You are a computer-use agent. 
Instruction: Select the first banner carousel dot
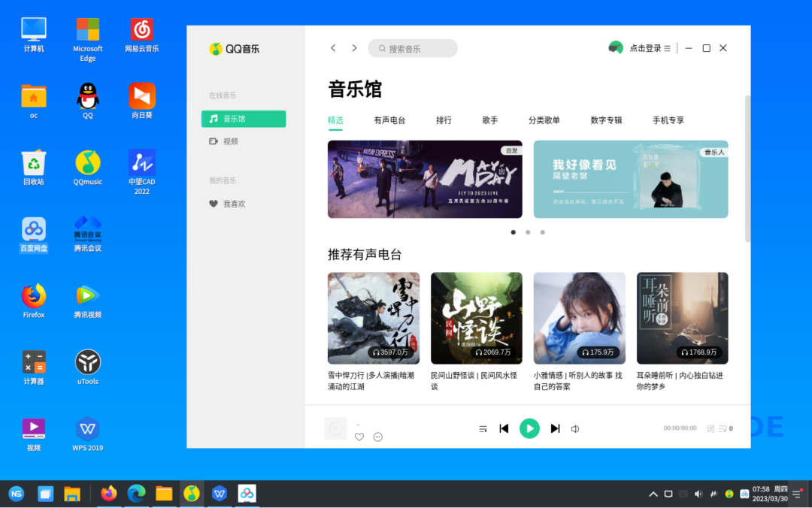pos(514,232)
